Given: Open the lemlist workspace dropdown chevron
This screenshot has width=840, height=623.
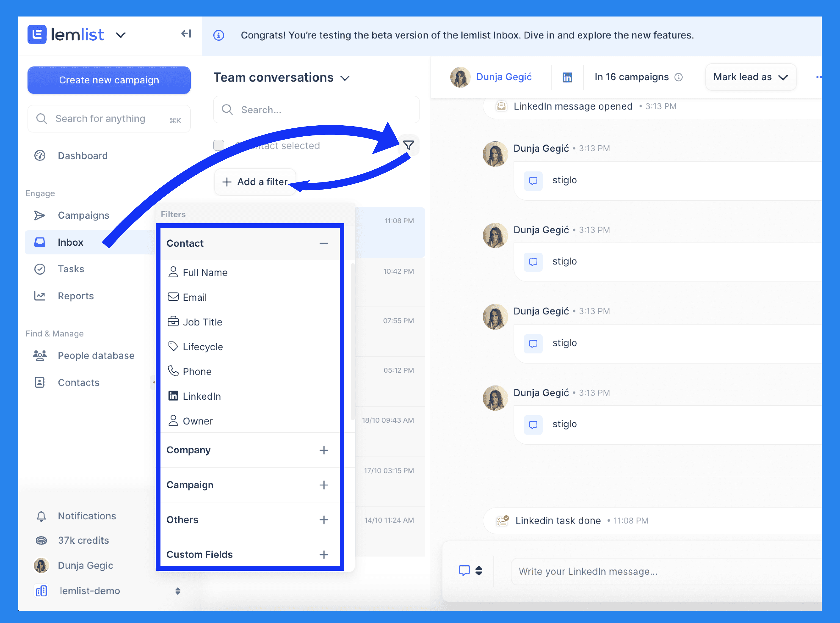Looking at the screenshot, I should point(121,35).
